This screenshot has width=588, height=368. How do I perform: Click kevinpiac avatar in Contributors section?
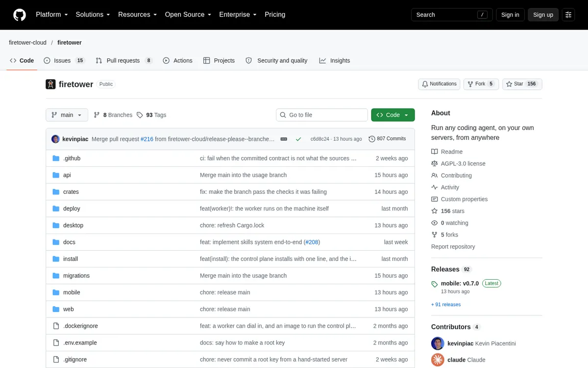click(438, 343)
